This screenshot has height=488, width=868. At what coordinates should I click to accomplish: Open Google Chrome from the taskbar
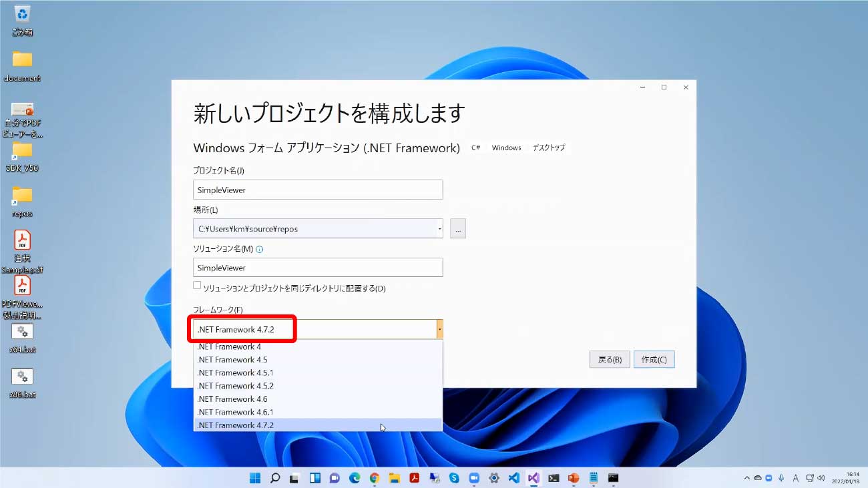pyautogui.click(x=375, y=478)
